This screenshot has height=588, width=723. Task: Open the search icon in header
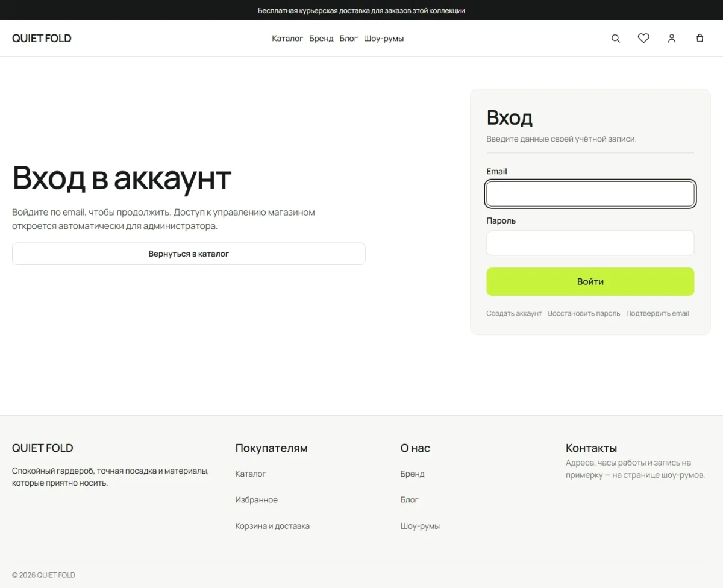[616, 38]
